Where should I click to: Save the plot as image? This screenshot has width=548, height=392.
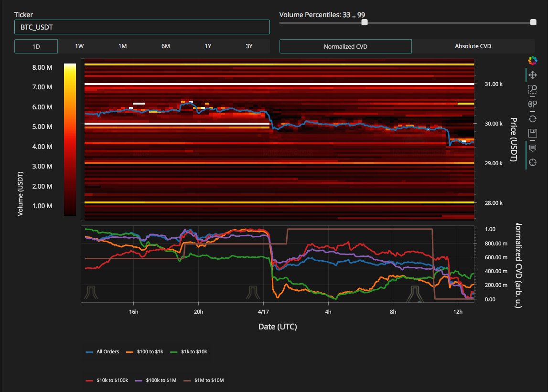click(533, 133)
